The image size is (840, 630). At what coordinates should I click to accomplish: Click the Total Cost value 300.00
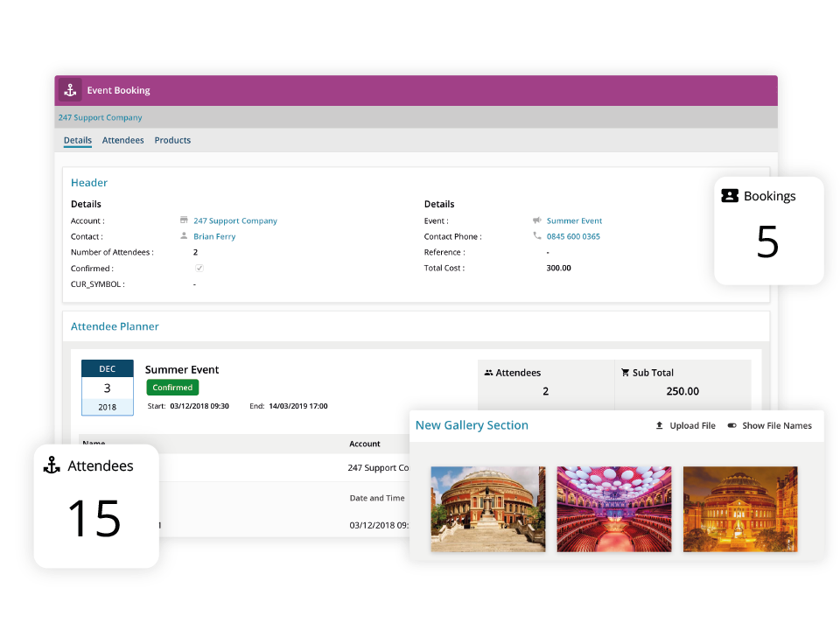tap(559, 268)
